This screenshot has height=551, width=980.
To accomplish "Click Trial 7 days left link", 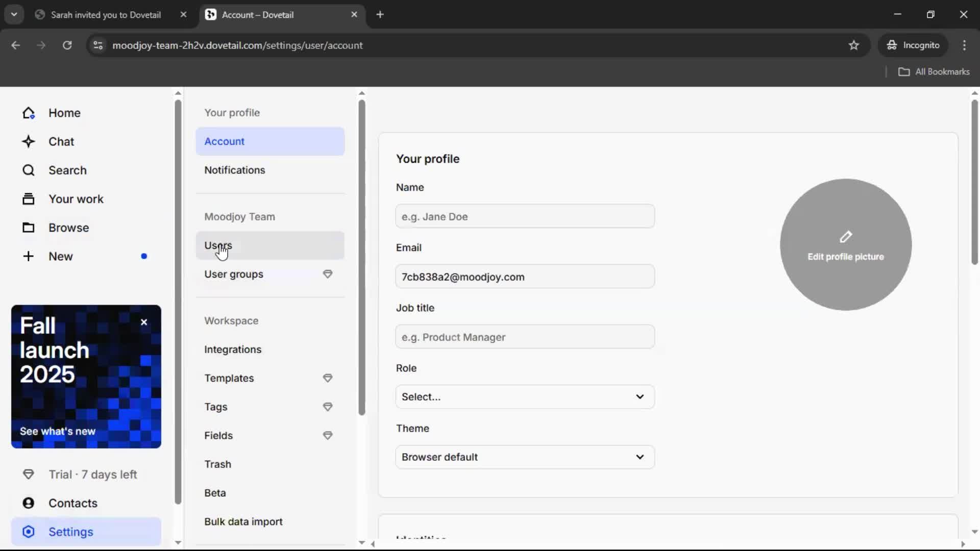I will click(92, 474).
